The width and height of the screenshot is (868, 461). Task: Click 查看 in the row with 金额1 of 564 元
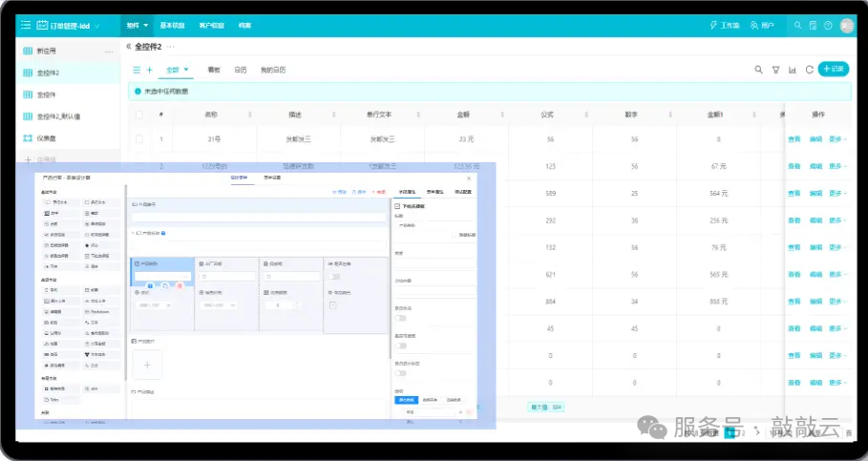[x=794, y=193]
